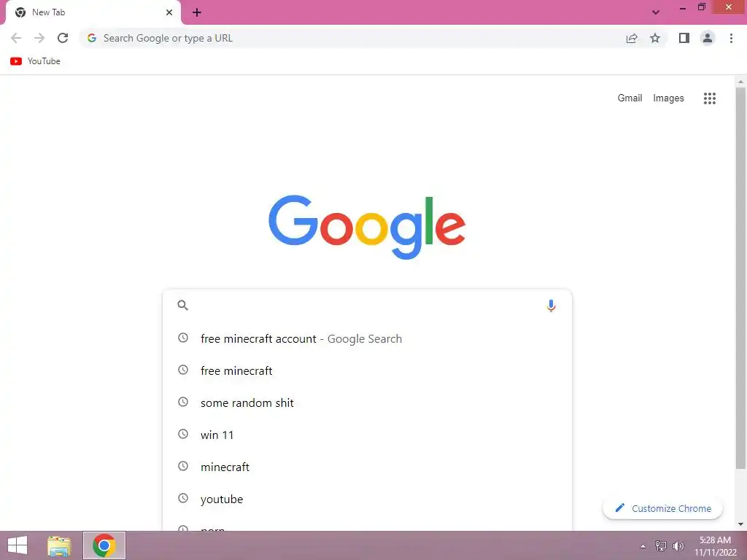Image resolution: width=747 pixels, height=560 pixels.
Task: Choose the 'free minecraft' suggestion
Action: [367, 370]
